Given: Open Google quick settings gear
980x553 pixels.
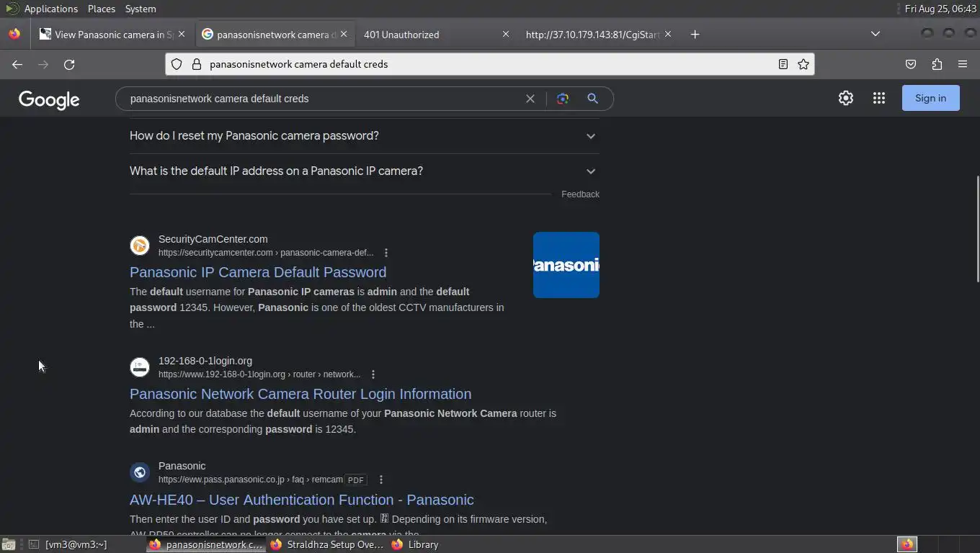Looking at the screenshot, I should (x=846, y=98).
